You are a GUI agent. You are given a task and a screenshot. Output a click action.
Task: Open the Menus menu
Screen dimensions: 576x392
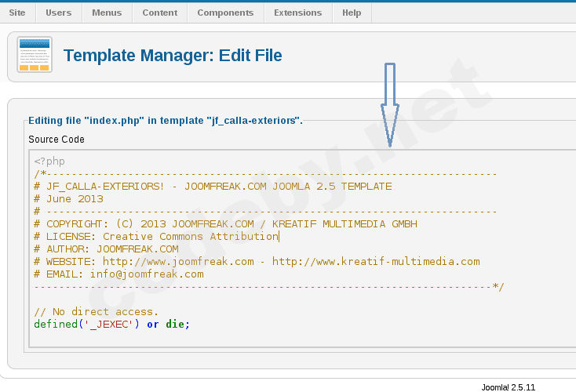107,13
